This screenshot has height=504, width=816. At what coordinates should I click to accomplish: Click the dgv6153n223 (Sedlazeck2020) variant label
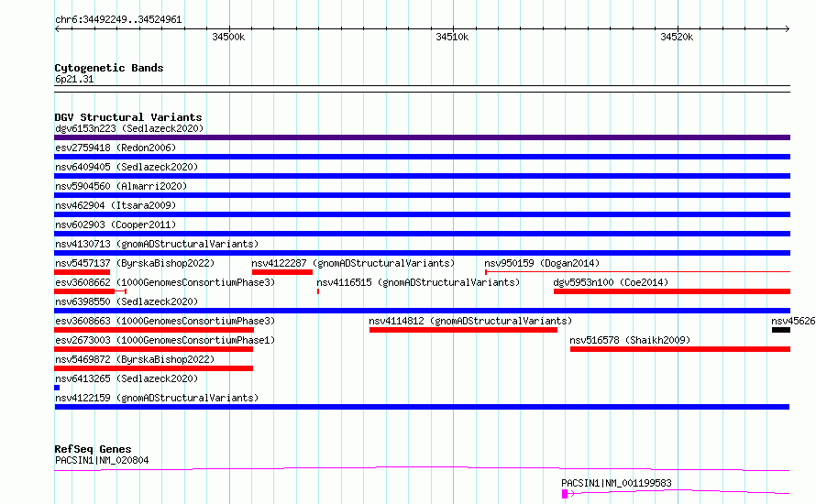pos(129,128)
